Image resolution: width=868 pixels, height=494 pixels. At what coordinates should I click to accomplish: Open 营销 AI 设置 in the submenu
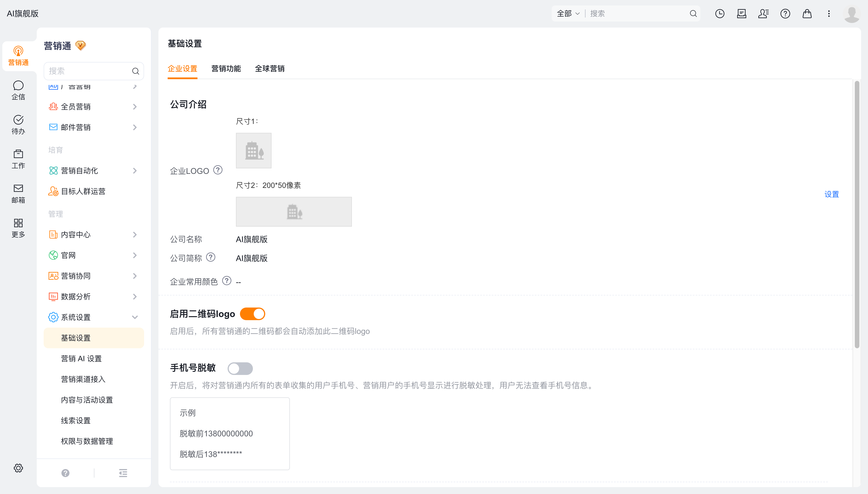coord(82,359)
